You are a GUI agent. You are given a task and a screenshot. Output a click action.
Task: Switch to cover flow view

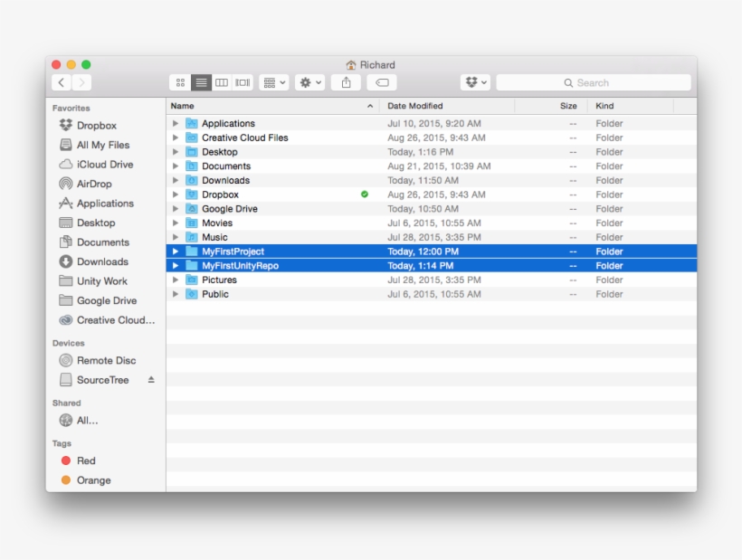[243, 81]
